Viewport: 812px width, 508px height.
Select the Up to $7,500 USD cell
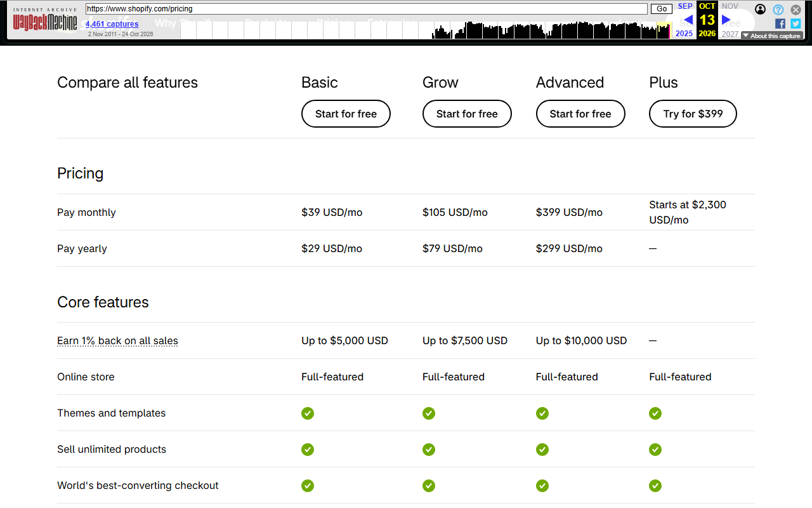coord(465,340)
